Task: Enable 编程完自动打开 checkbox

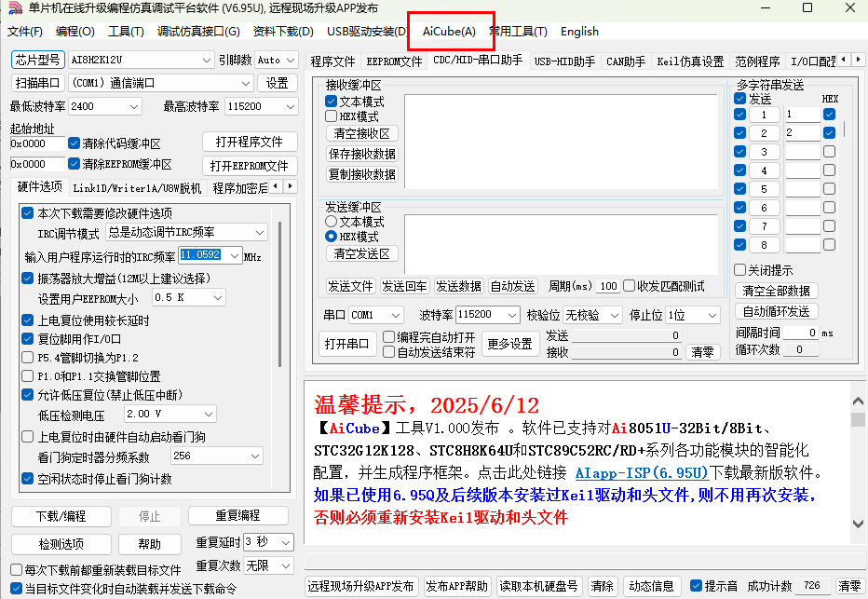Action: point(389,337)
